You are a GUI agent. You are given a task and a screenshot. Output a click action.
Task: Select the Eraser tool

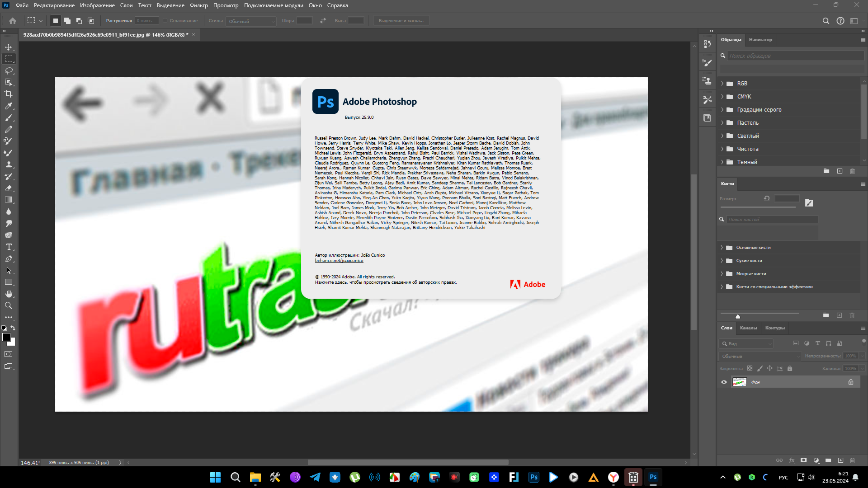pyautogui.click(x=9, y=188)
